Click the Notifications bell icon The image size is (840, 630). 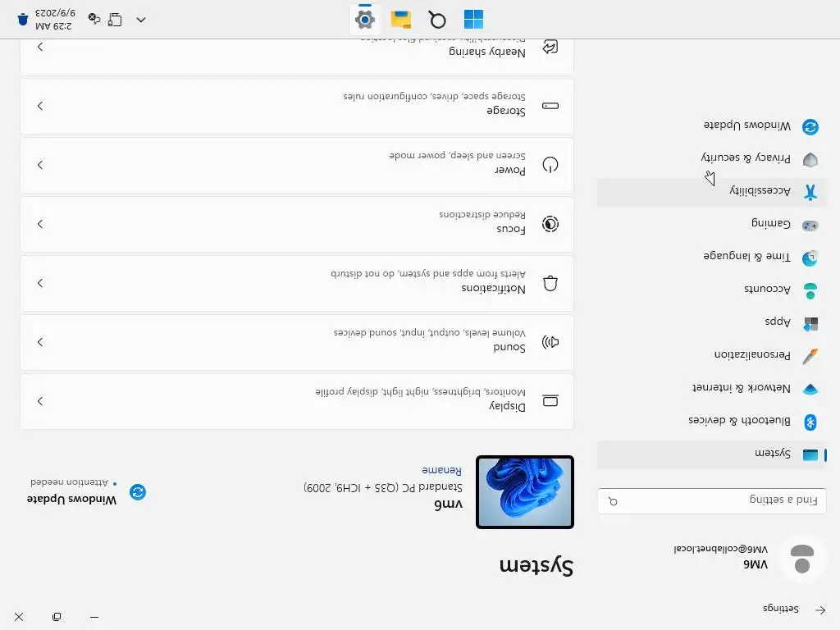tap(550, 283)
